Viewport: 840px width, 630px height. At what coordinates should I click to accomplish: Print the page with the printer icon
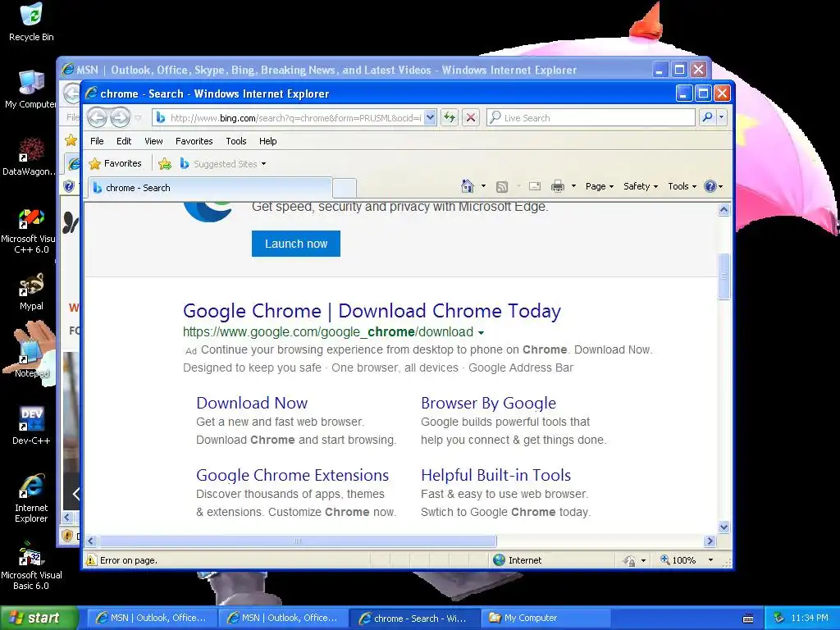(x=558, y=186)
